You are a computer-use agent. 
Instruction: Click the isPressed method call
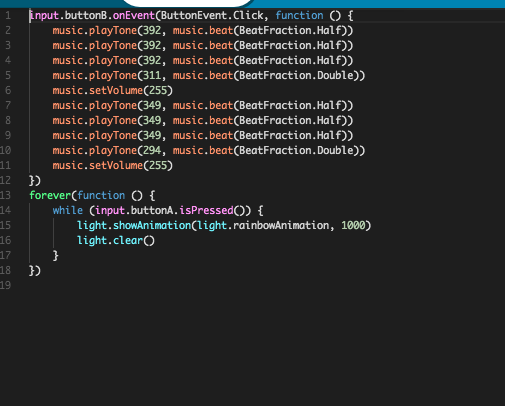coord(206,211)
